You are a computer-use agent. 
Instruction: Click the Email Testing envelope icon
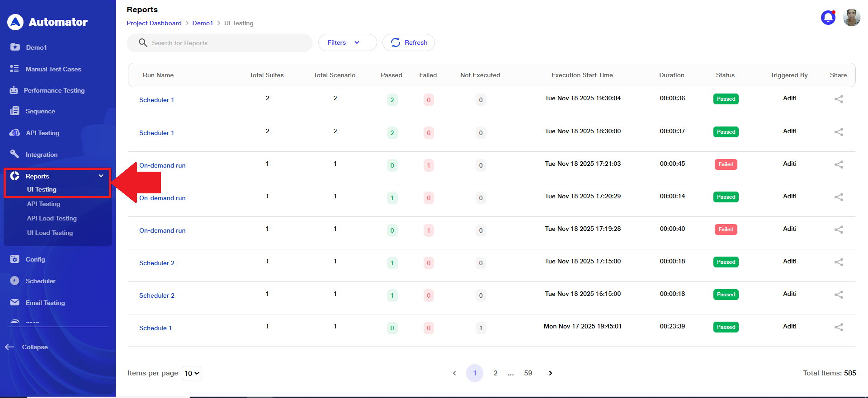click(14, 303)
